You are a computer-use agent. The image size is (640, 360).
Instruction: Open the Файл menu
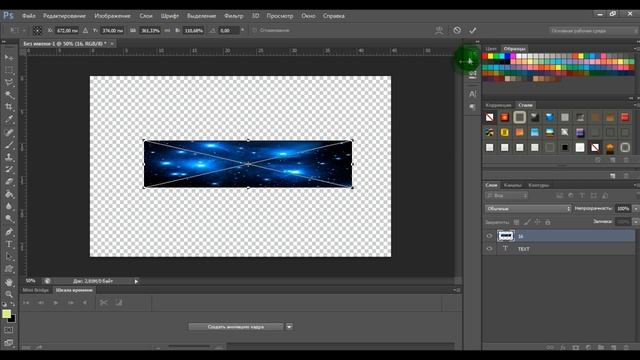tap(29, 16)
